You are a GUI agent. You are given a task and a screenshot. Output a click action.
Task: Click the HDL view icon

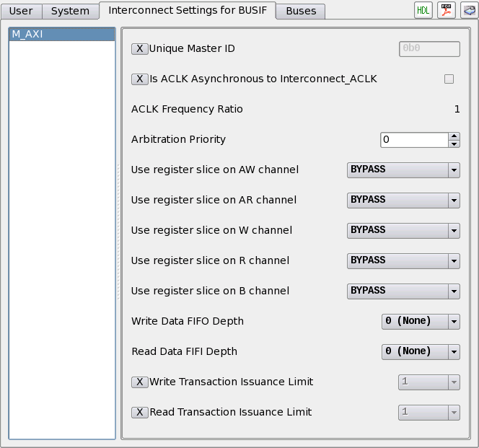423,10
